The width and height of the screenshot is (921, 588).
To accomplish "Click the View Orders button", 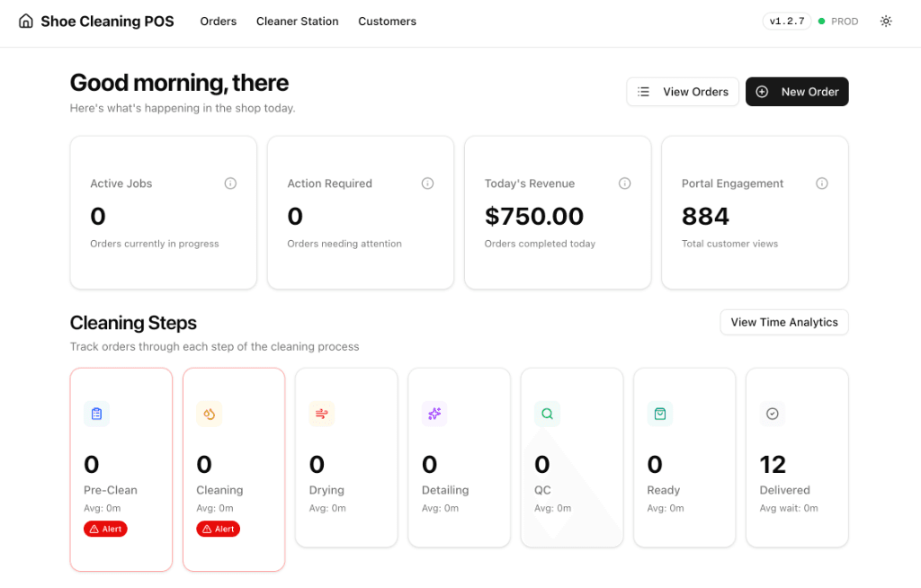I will coord(682,91).
